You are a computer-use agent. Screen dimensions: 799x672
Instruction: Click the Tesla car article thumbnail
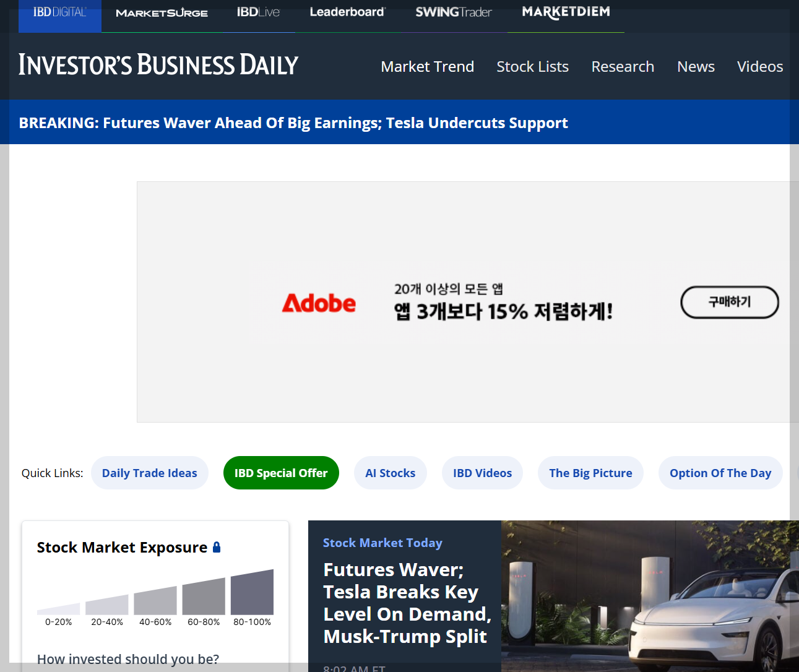coord(650,596)
